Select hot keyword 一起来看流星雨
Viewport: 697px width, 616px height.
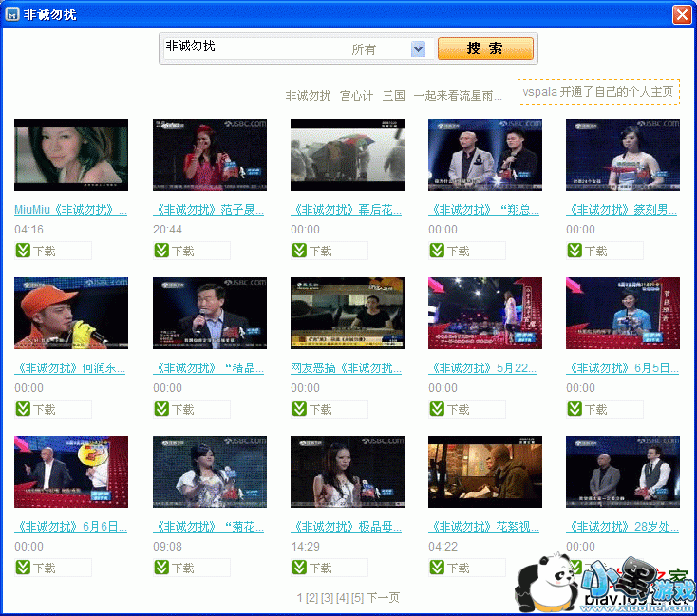click(x=458, y=96)
